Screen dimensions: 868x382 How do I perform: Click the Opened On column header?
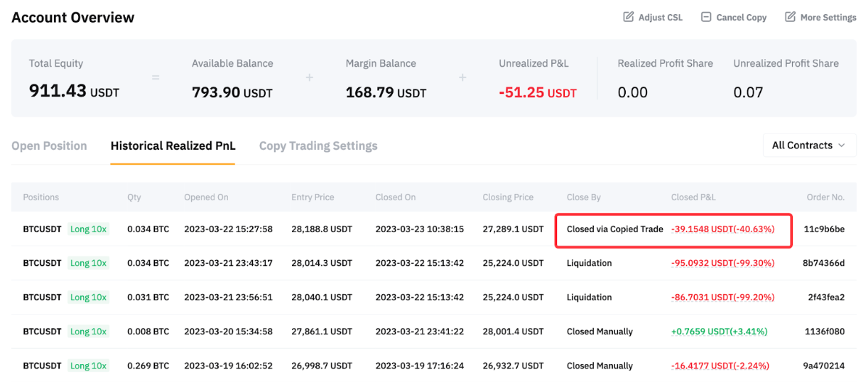pyautogui.click(x=206, y=197)
